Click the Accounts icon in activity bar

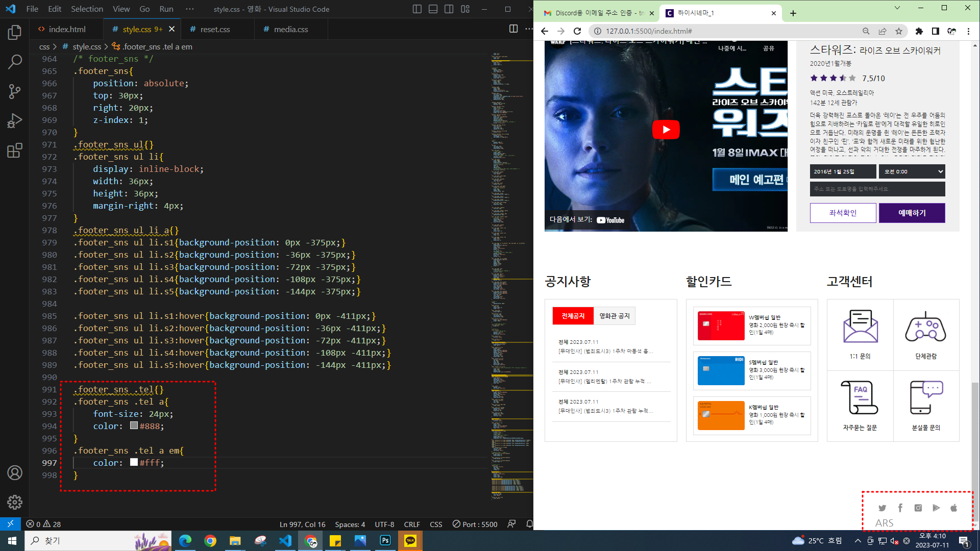click(x=15, y=473)
